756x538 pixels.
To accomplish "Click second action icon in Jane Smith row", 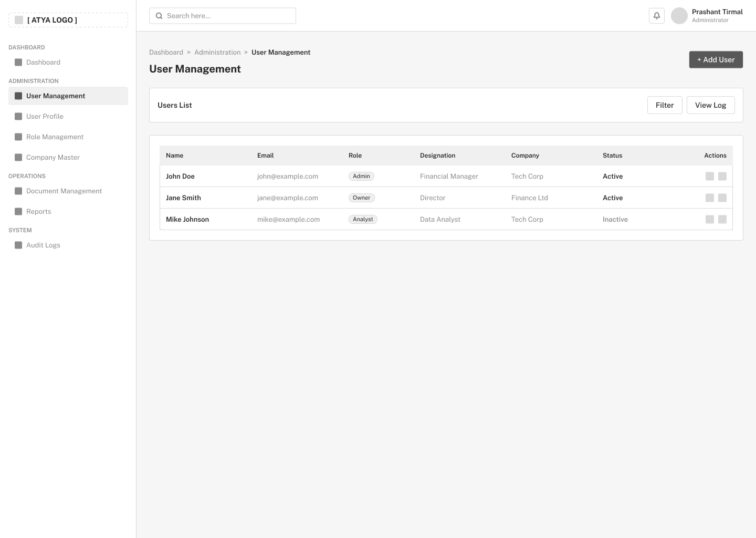I will [x=722, y=198].
